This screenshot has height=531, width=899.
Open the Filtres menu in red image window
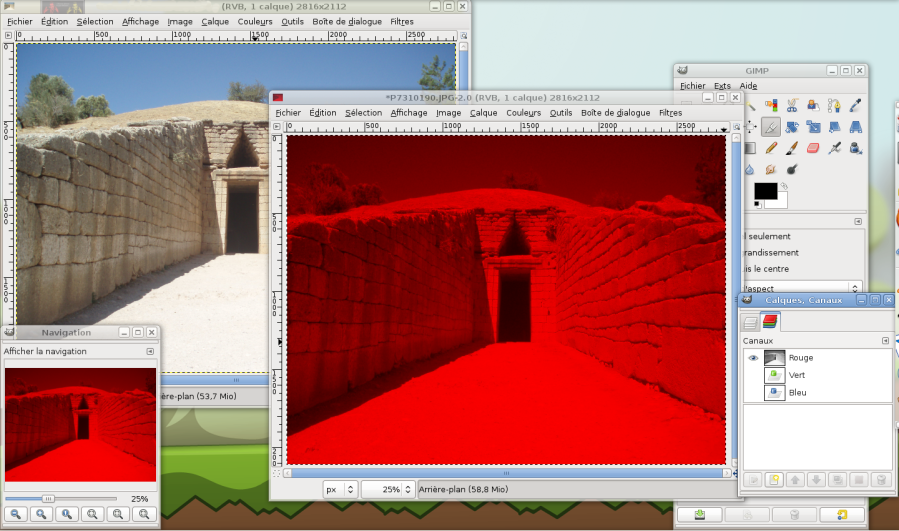670,113
